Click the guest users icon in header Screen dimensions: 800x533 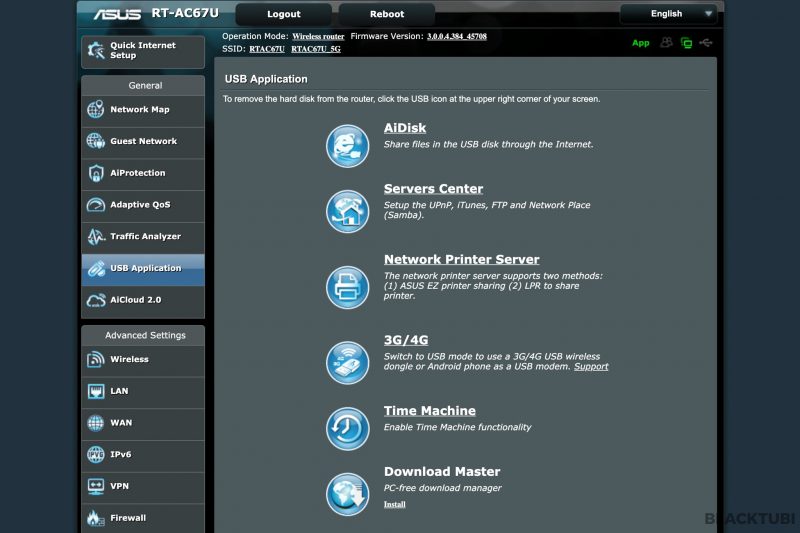coord(666,42)
